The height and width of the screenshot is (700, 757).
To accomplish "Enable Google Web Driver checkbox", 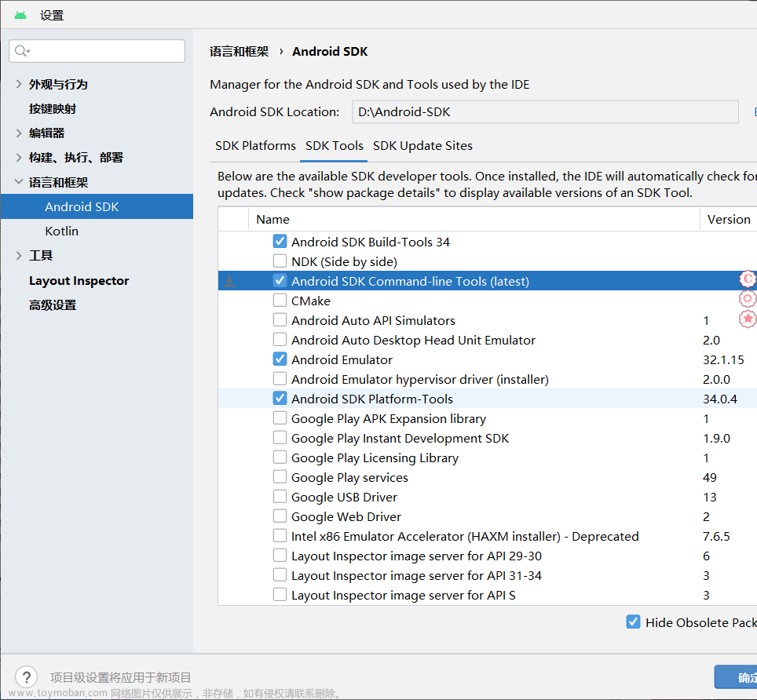I will [280, 516].
